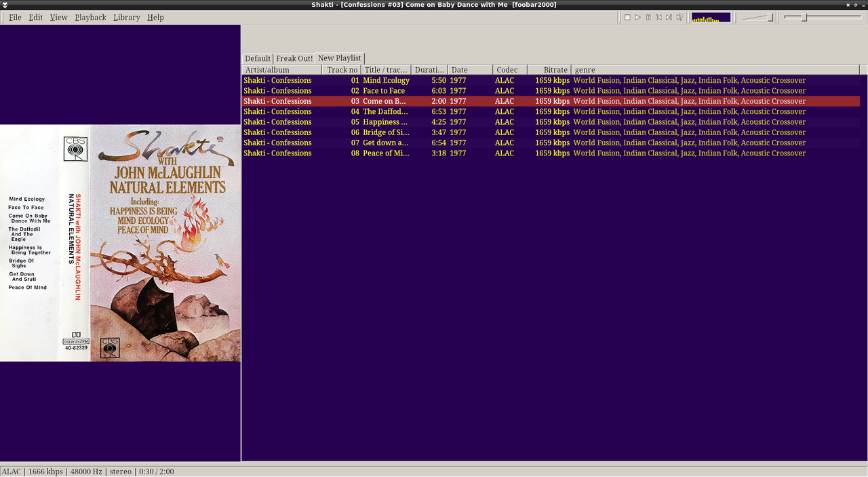Select the New Playlist tab
868x477 pixels.
point(340,58)
